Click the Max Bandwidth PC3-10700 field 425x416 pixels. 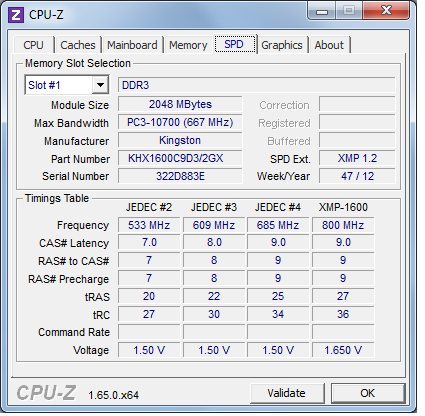tap(180, 122)
